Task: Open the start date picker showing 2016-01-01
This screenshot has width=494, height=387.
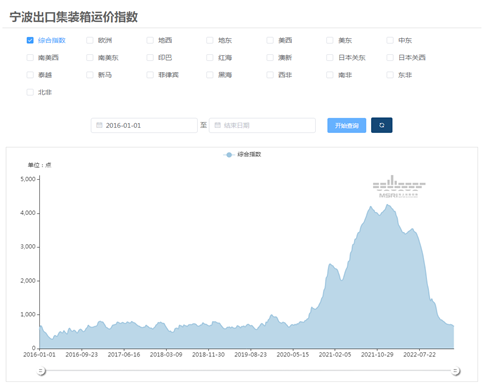Action: coord(144,125)
